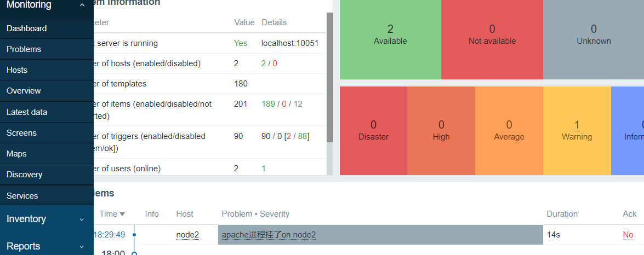Open the apache进程挂了on node2 problem
Viewport: 644px width, 255px height.
click(x=269, y=235)
